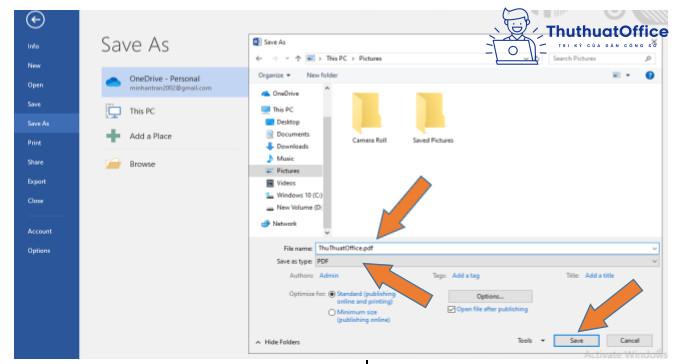Click the dialog's forward navigation arrow
This screenshot has height=364, width=677.
click(x=275, y=58)
